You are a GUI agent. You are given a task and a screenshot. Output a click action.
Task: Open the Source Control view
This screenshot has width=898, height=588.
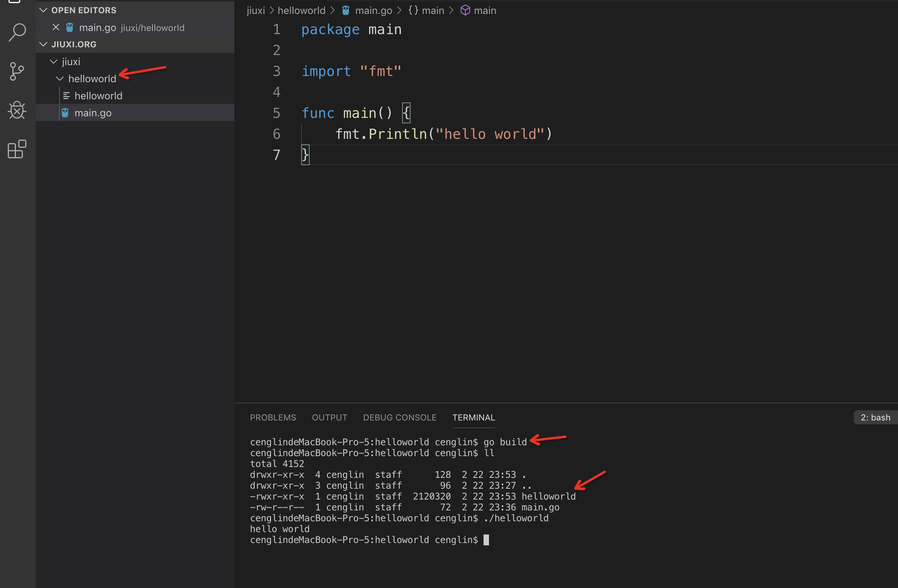click(x=17, y=71)
